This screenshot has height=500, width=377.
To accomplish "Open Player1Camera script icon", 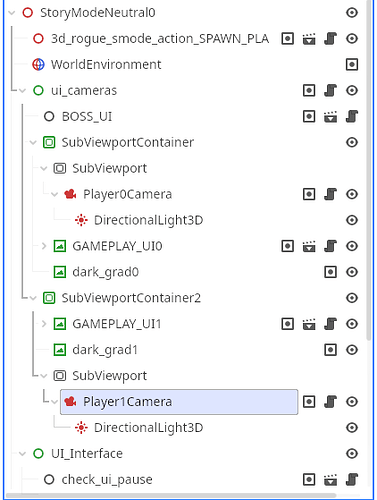I will click(330, 402).
